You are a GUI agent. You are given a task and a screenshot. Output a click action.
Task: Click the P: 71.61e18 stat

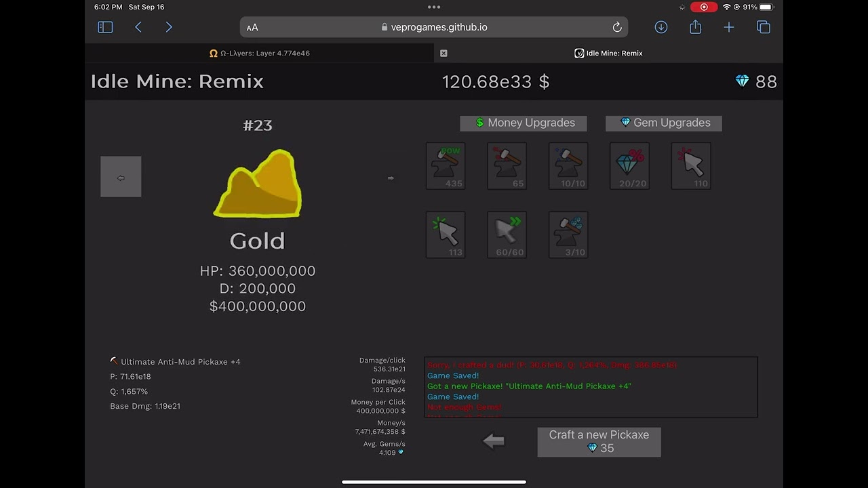tap(130, 377)
